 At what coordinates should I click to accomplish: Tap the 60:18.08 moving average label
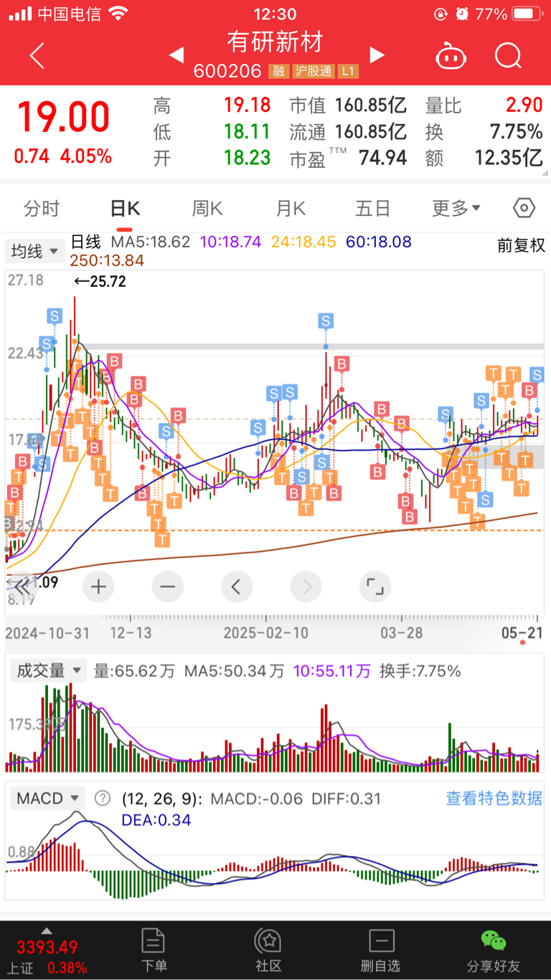(x=379, y=242)
